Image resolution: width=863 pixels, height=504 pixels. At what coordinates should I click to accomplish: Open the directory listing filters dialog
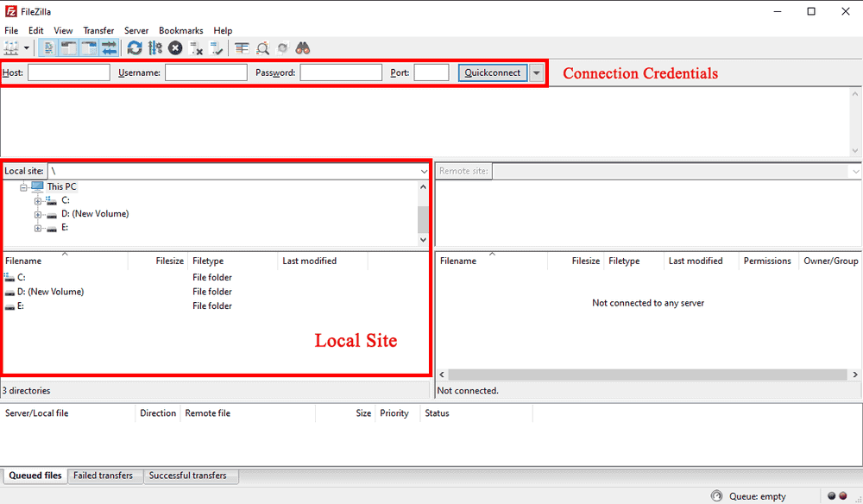(x=242, y=48)
